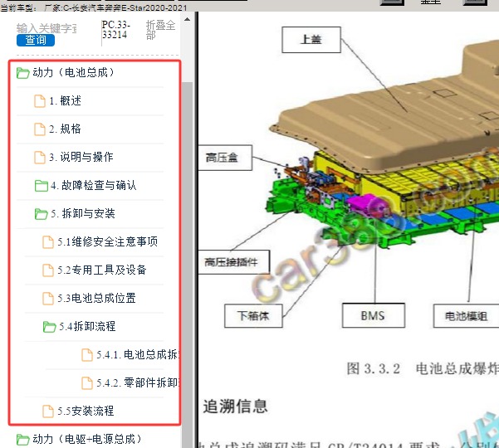Open the 3. 说明与操作 entry
Image resolution: width=499 pixels, height=448 pixels.
81,157
